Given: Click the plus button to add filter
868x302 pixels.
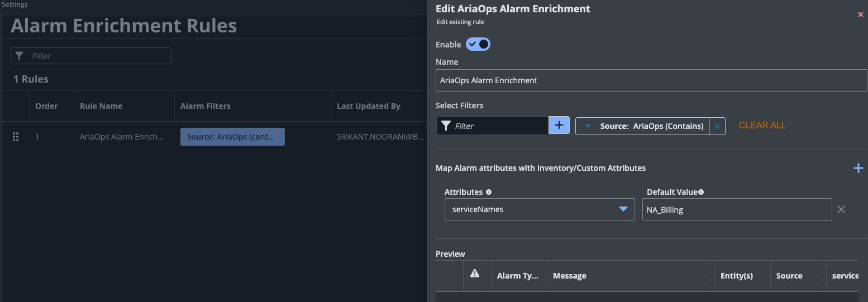Looking at the screenshot, I should (559, 126).
